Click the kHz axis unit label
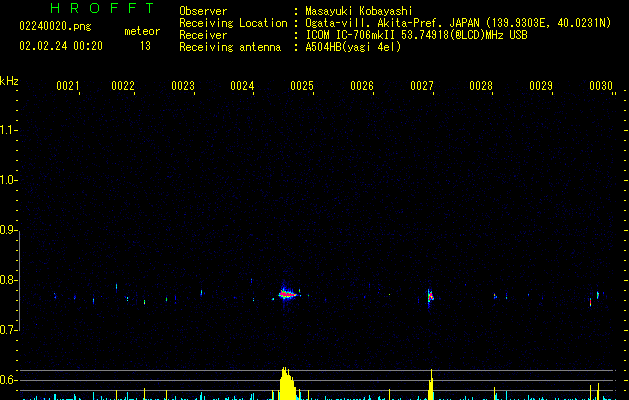Image resolution: width=629 pixels, height=400 pixels. pyautogui.click(x=9, y=81)
